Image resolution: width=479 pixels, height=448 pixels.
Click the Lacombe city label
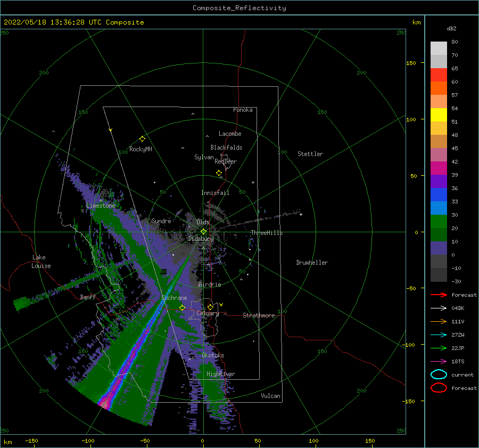click(230, 134)
